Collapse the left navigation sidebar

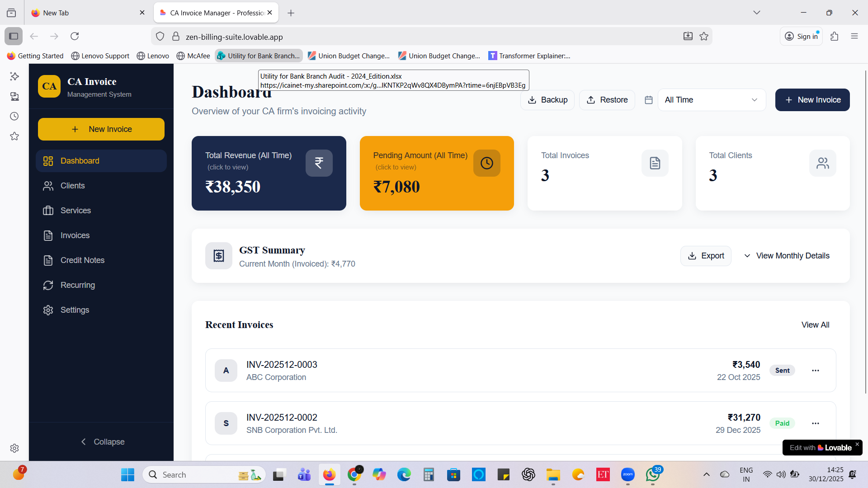coord(102,442)
